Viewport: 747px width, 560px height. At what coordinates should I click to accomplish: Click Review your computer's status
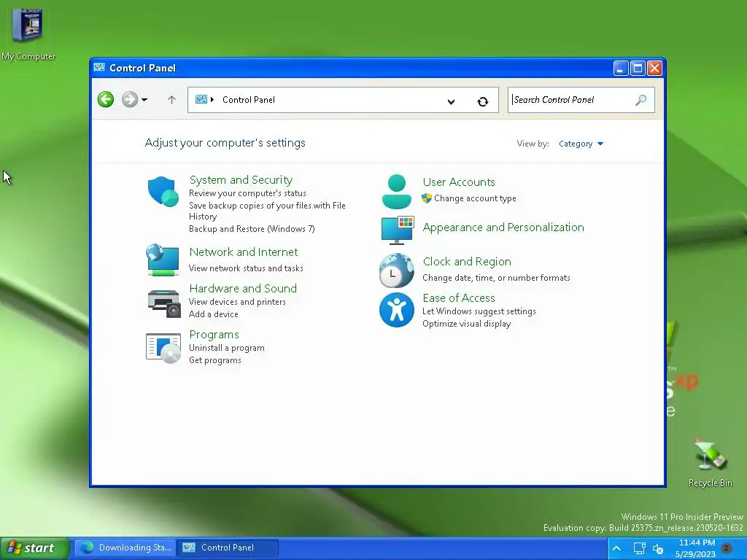click(247, 193)
